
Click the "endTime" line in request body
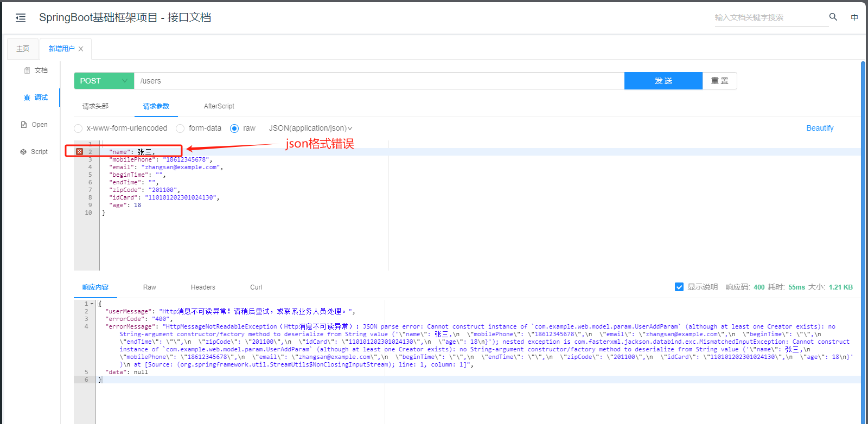coord(133,182)
